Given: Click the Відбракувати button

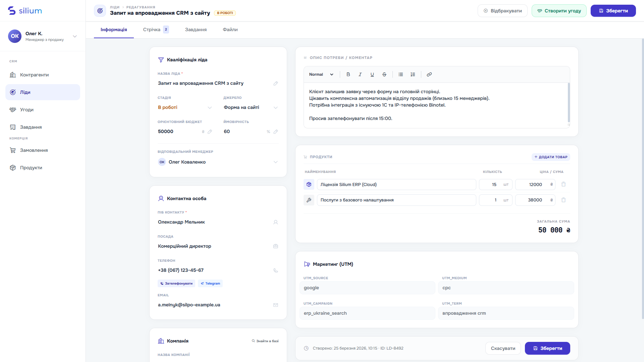Looking at the screenshot, I should click(x=502, y=11).
